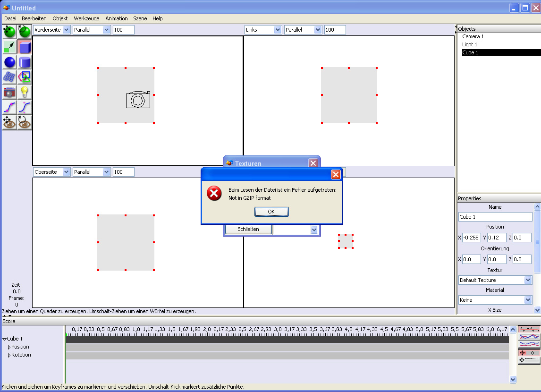
Task: Open the Szene menu
Action: click(x=140, y=18)
